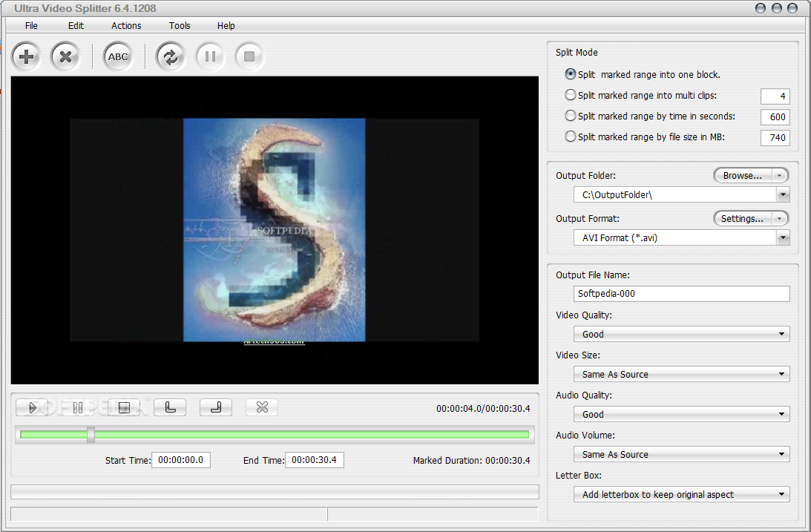
Task: Click the video preview area
Action: 275,230
